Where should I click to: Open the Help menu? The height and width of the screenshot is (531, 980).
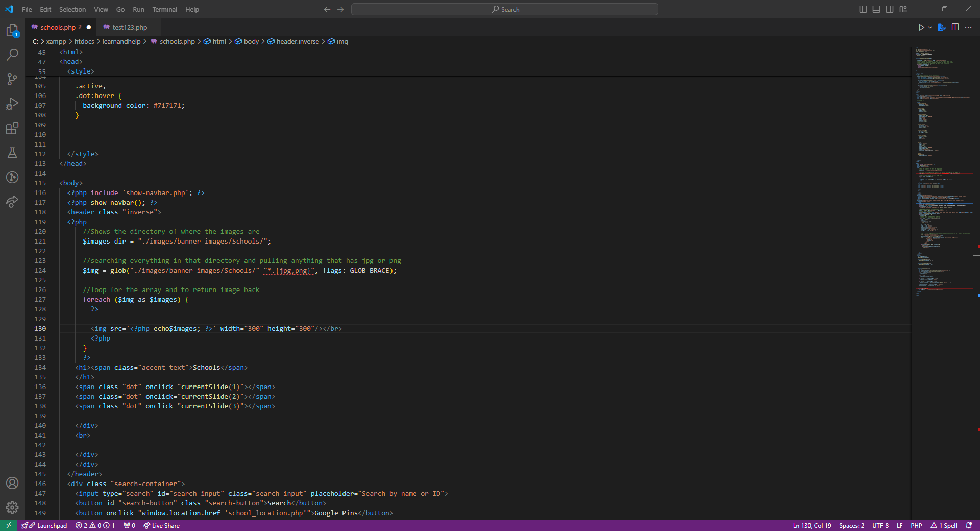[192, 9]
